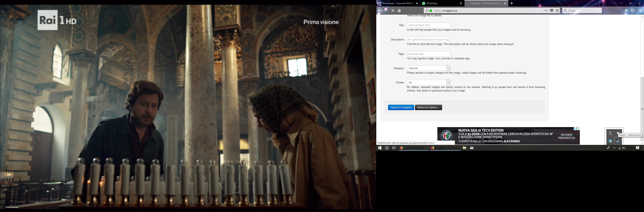Screen dimensions: 644x212
Task: Close the Imagebin tab
Action: click(505, 4)
